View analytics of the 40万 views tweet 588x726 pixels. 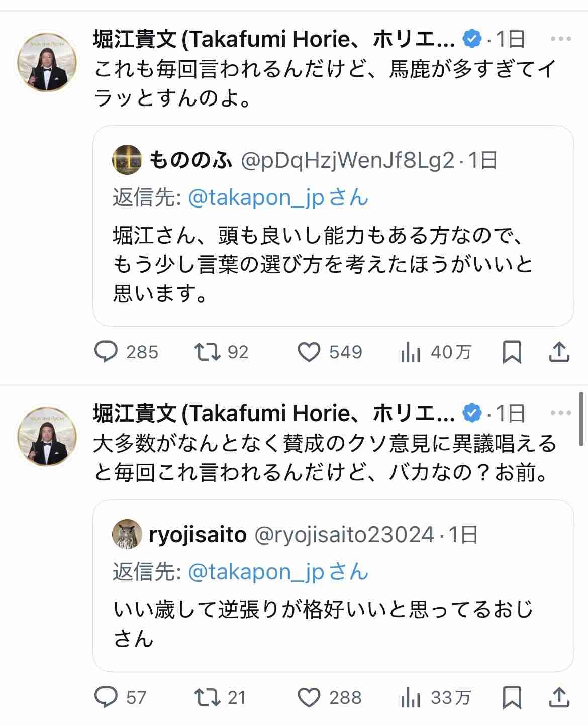pos(411,352)
